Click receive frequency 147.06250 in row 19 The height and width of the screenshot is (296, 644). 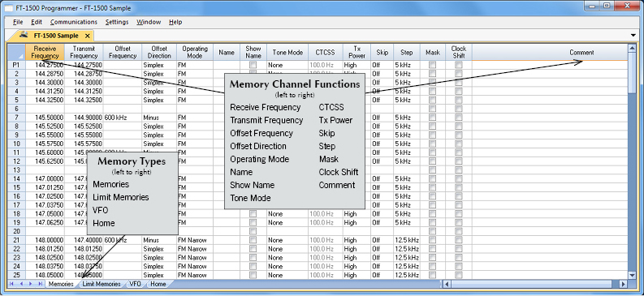point(45,223)
